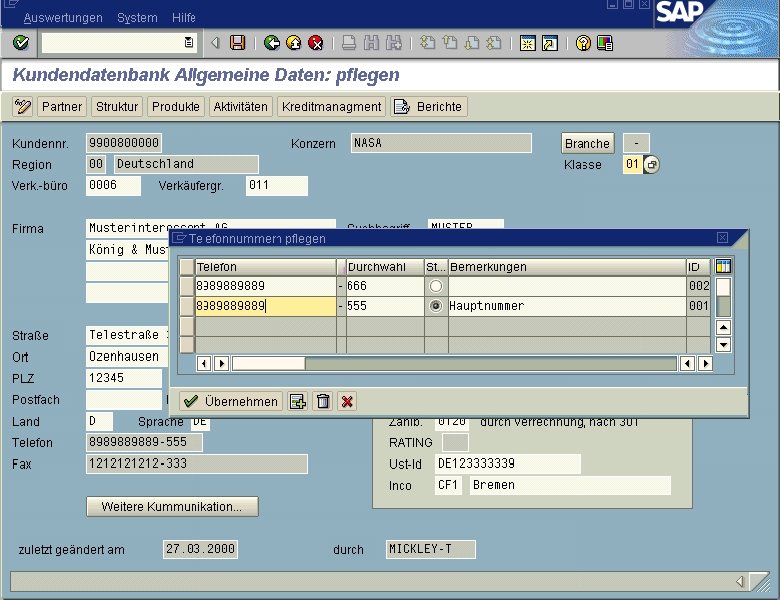Screen dimensions: 780x600
Task: Click the Create New Session icon
Action: (528, 43)
